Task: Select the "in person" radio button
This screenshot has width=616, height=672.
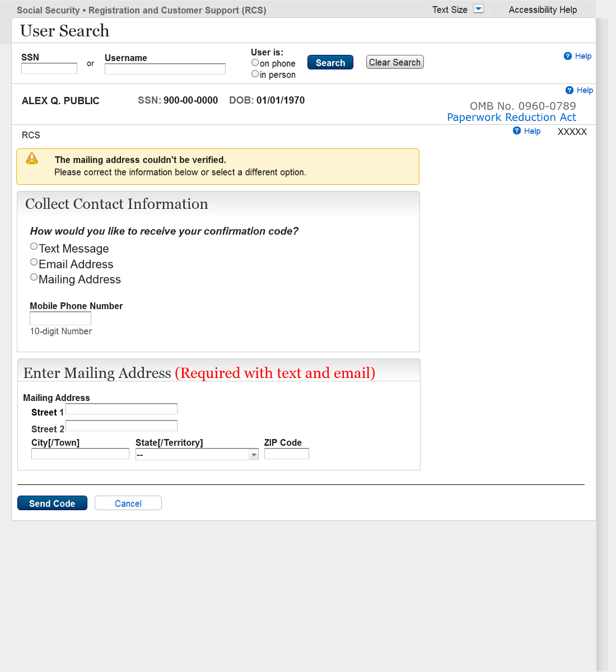Action: (255, 74)
